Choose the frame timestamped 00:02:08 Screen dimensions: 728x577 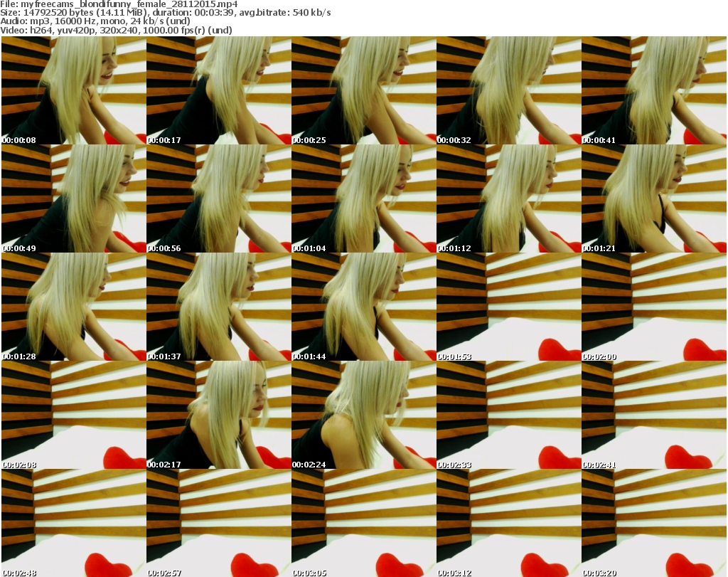(74, 415)
